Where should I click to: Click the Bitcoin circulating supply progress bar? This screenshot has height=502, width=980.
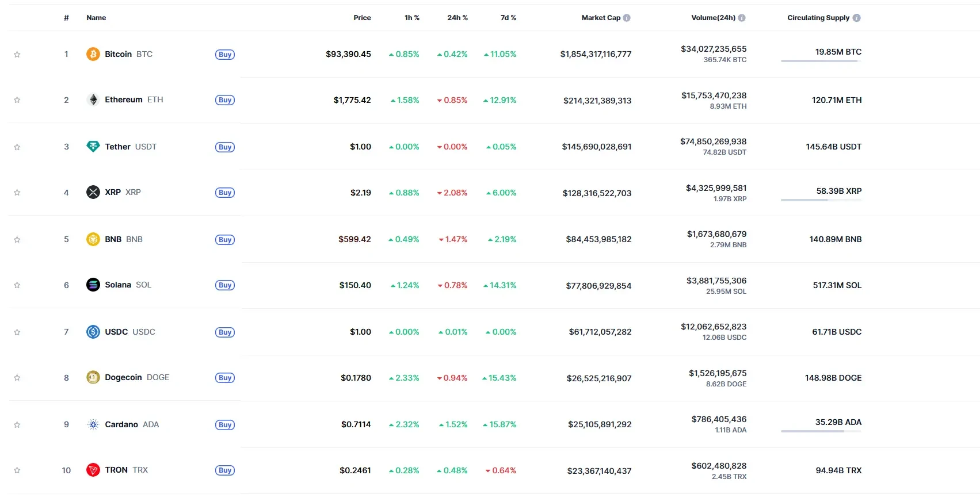tap(821, 61)
